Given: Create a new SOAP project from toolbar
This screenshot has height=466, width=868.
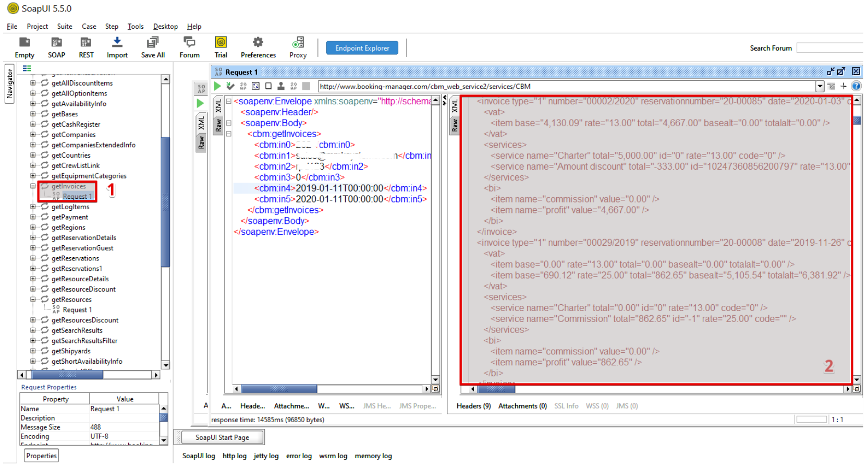Looking at the screenshot, I should (56, 42).
